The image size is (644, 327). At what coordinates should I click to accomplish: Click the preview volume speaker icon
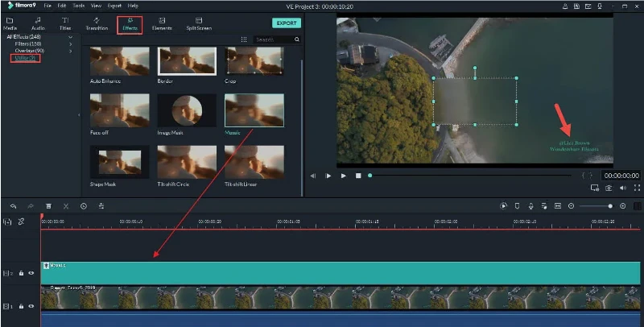pos(623,188)
